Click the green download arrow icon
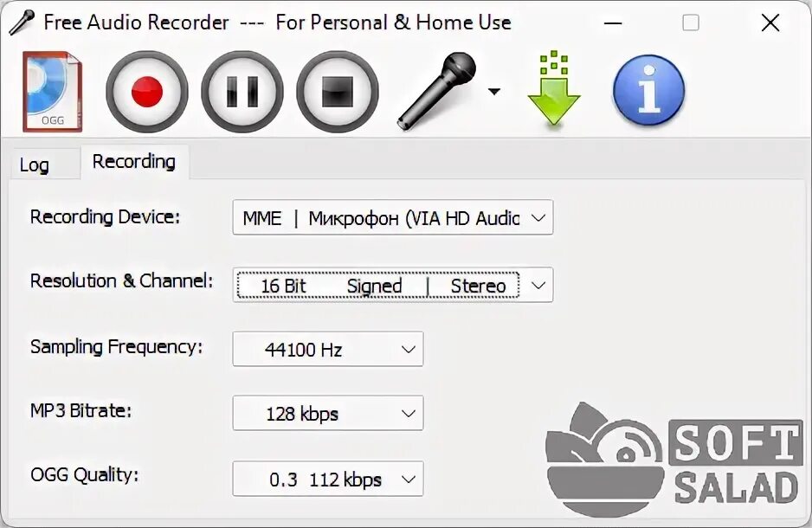The image size is (812, 528). [x=553, y=88]
